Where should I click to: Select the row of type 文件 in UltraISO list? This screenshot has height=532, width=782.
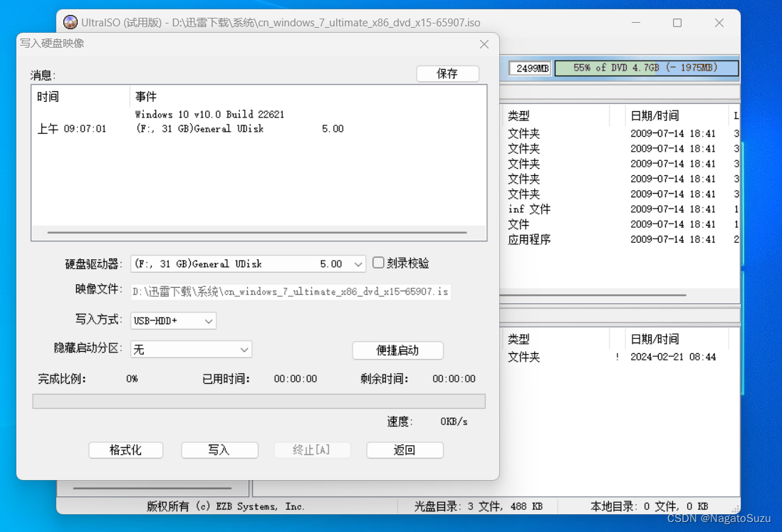tap(620, 224)
